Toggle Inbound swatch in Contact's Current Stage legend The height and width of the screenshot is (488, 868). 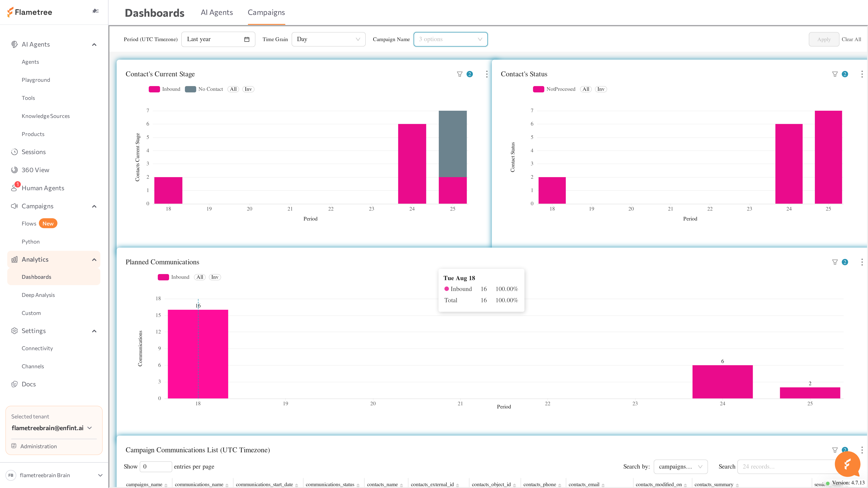(x=154, y=89)
